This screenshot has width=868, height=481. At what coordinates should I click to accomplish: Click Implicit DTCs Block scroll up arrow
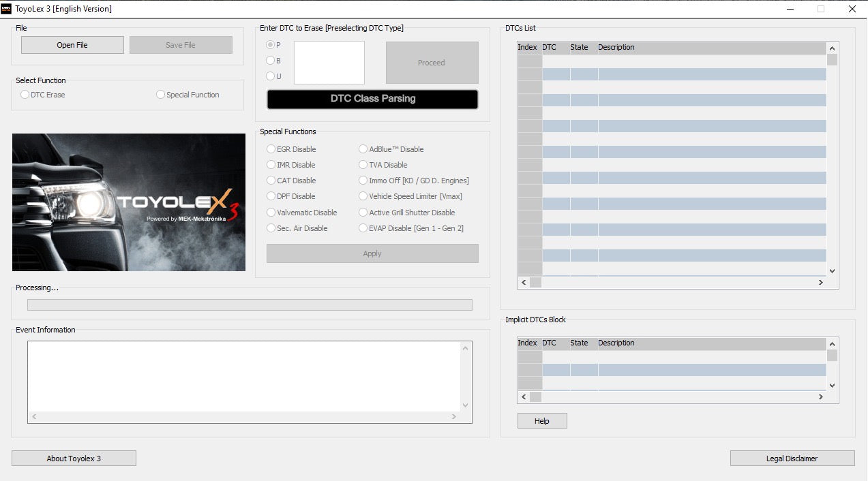click(x=832, y=344)
